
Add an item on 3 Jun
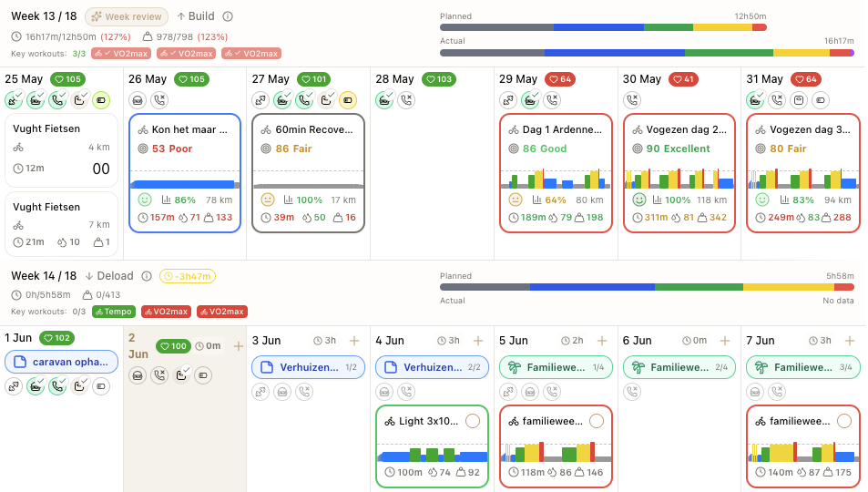354,341
